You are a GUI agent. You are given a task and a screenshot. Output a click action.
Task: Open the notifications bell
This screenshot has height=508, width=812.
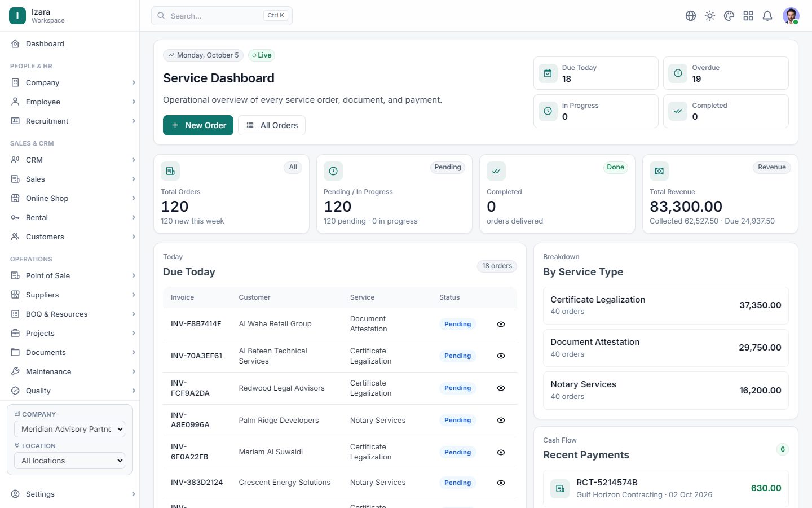tap(767, 16)
